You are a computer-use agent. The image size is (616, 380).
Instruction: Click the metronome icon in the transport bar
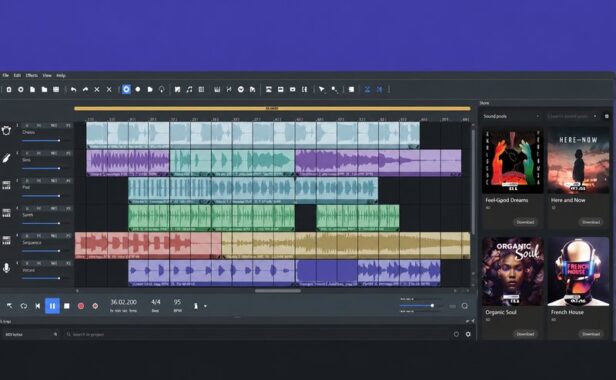click(196, 306)
